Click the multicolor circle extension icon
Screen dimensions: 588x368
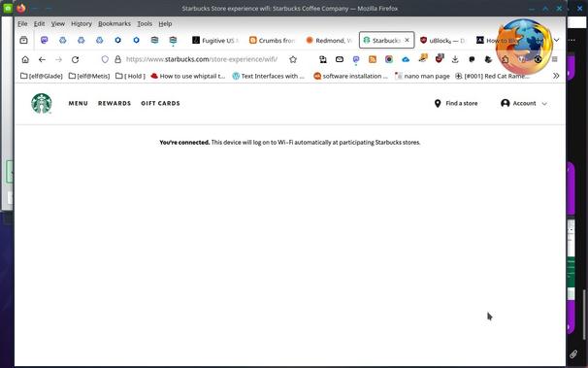[x=389, y=59]
